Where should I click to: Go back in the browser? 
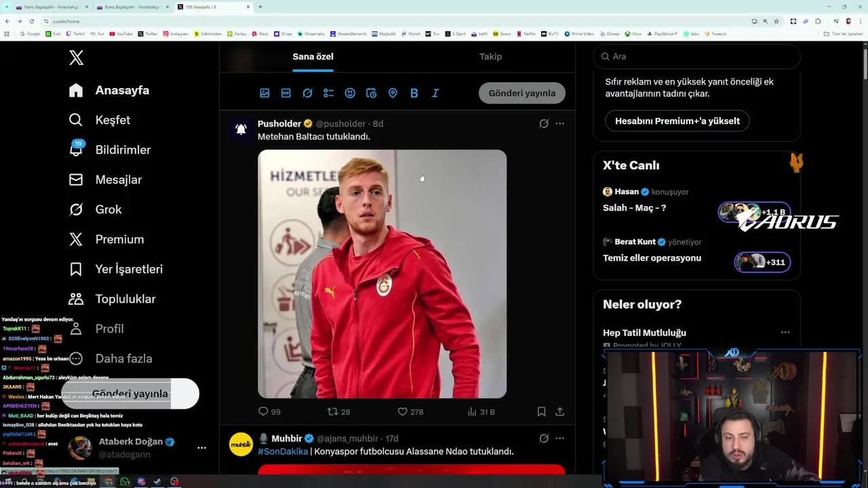click(x=7, y=21)
